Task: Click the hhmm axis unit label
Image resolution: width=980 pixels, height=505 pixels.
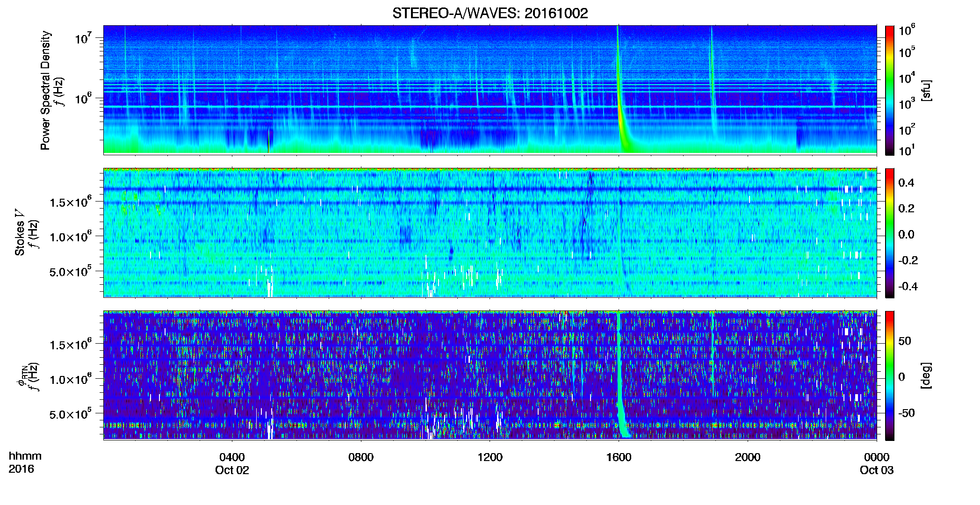Action: tap(25, 456)
